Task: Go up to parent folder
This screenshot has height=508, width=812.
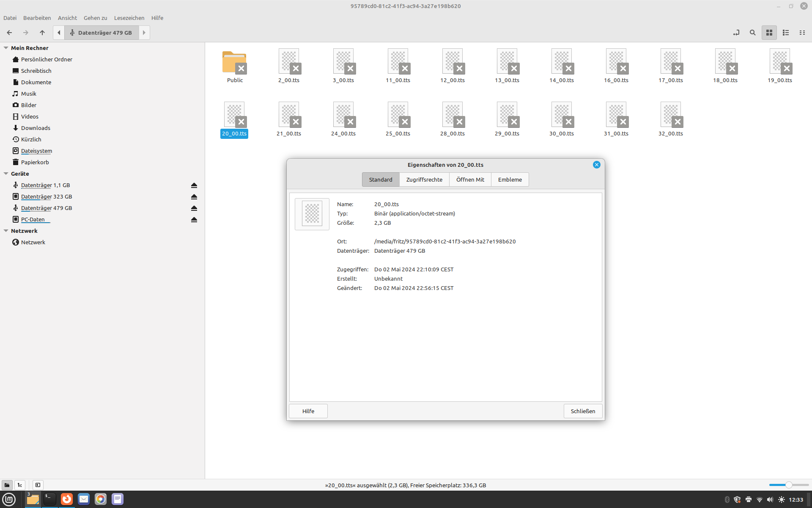Action: [42, 33]
